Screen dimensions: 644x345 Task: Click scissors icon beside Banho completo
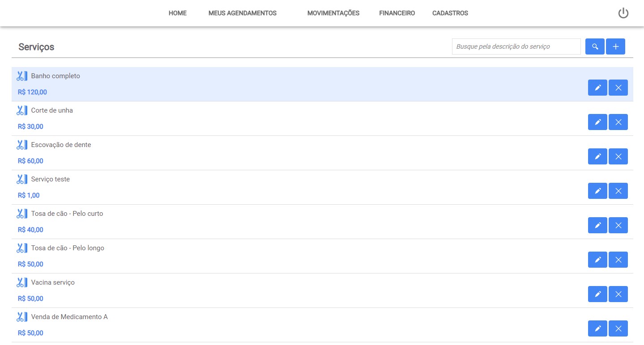(x=22, y=76)
